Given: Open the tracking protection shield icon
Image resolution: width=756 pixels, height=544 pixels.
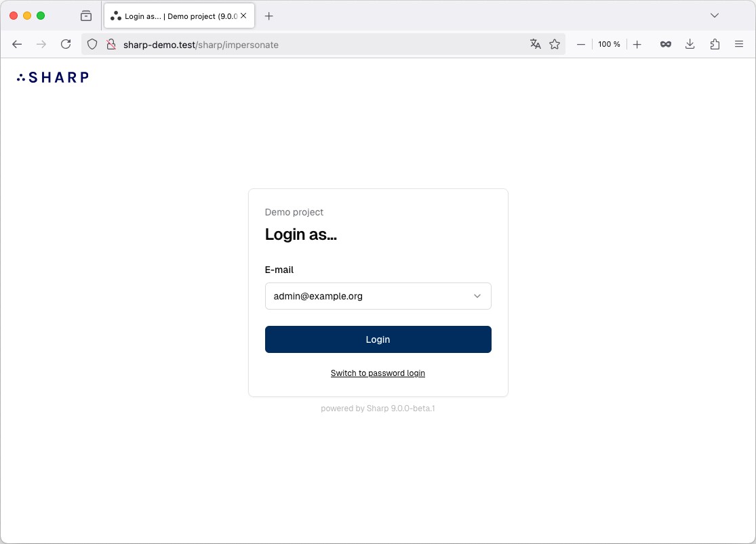Looking at the screenshot, I should coord(92,44).
